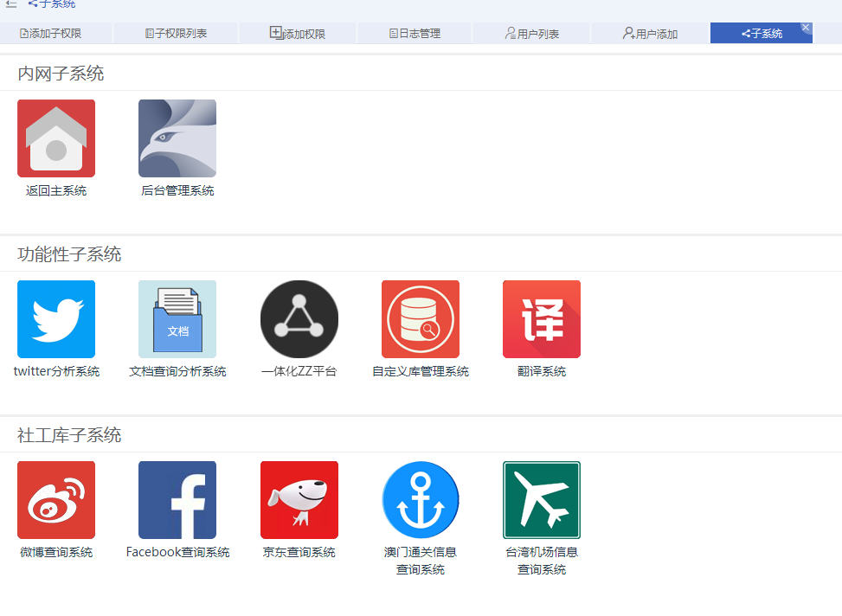The height and width of the screenshot is (616, 842).
Task: Click the 一体化ZZ平台 label
Action: click(299, 372)
